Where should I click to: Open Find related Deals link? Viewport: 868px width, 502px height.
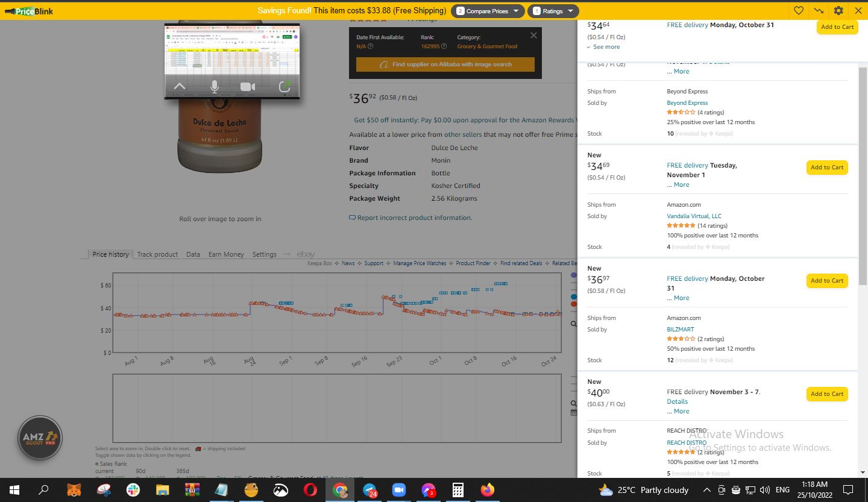(x=521, y=263)
